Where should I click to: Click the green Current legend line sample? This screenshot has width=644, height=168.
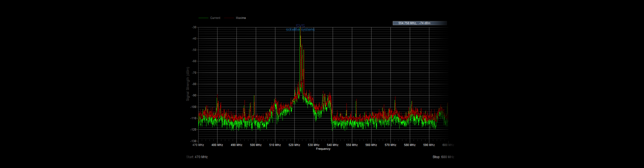[x=203, y=18]
